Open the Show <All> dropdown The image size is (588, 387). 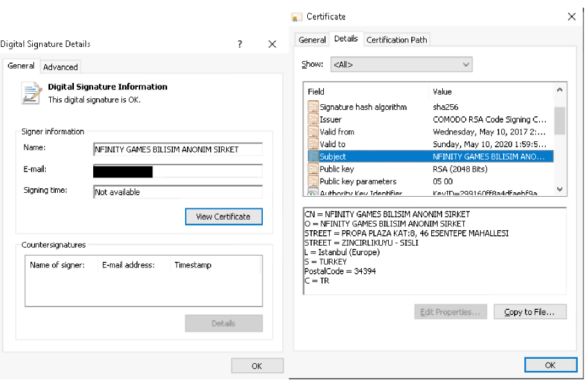pos(401,64)
